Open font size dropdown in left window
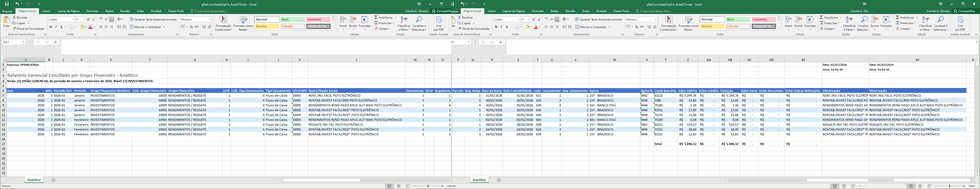980x189 pixels. click(83, 19)
